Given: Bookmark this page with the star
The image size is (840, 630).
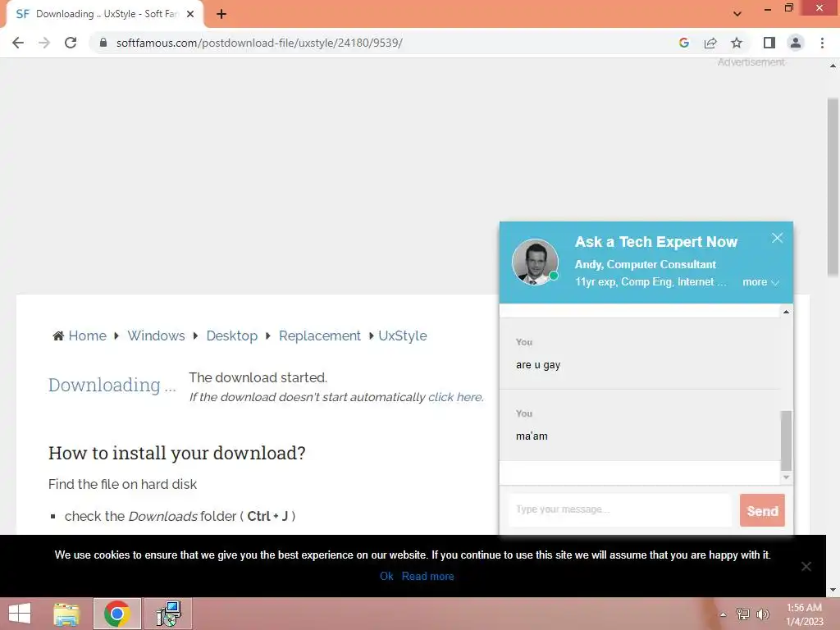Looking at the screenshot, I should [x=737, y=43].
